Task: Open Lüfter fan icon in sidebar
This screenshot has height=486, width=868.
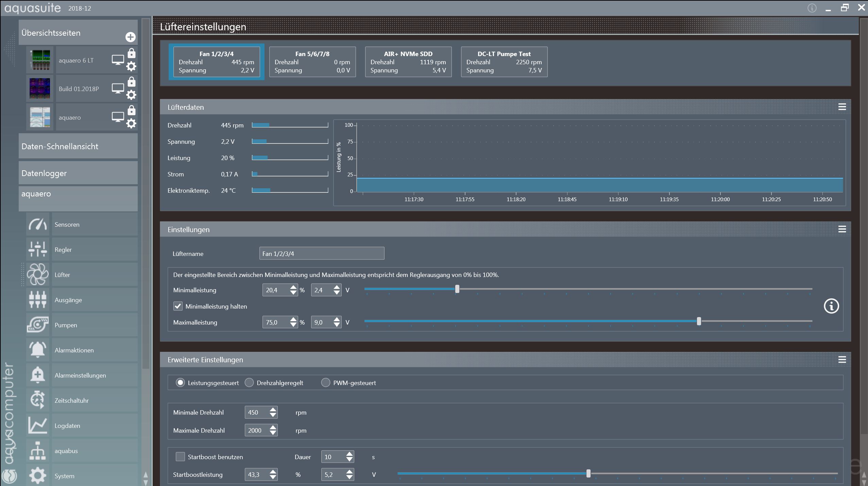Action: pyautogui.click(x=38, y=275)
